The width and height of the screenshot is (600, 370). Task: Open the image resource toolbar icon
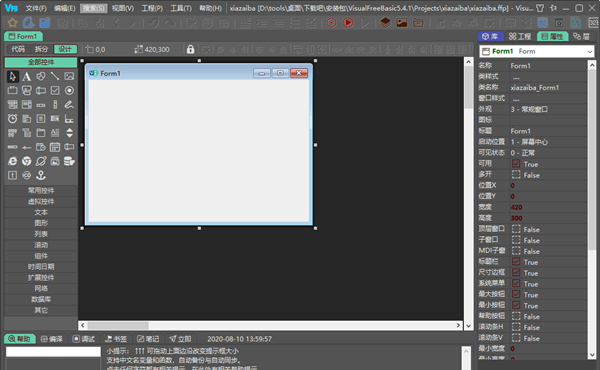pos(402,23)
